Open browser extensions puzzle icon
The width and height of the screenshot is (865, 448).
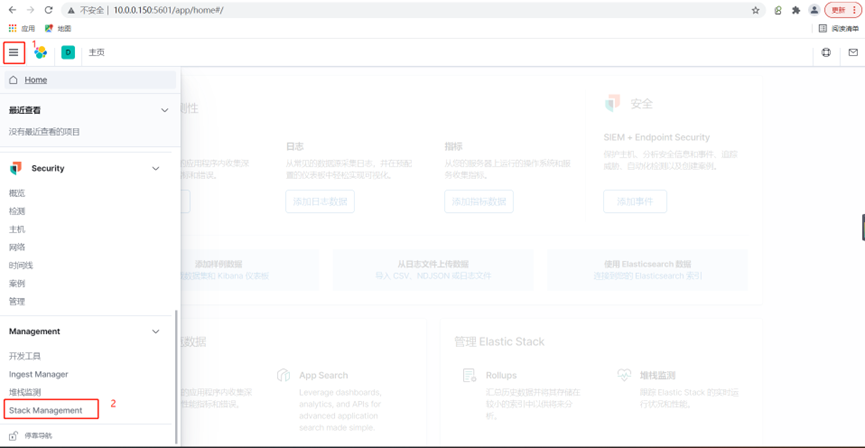(x=795, y=10)
